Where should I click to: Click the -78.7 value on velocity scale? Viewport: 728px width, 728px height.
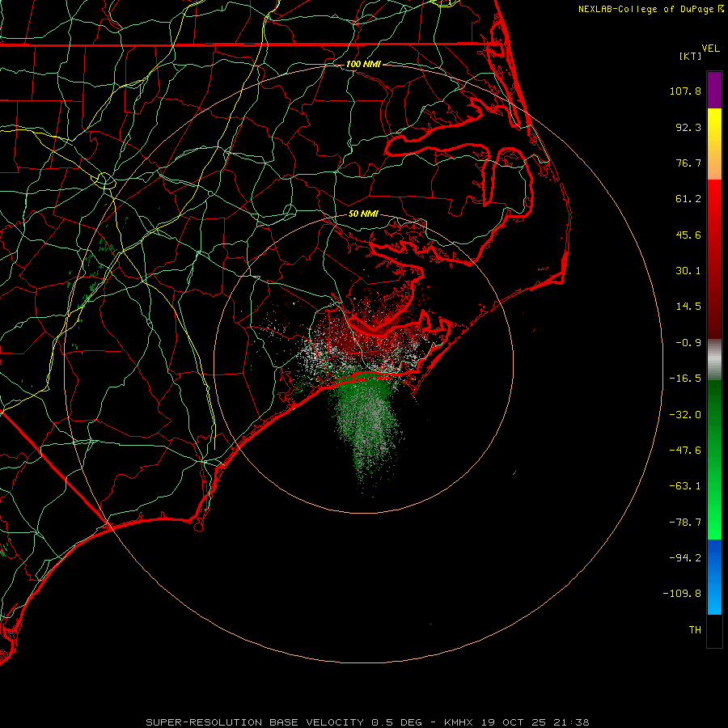tap(685, 523)
